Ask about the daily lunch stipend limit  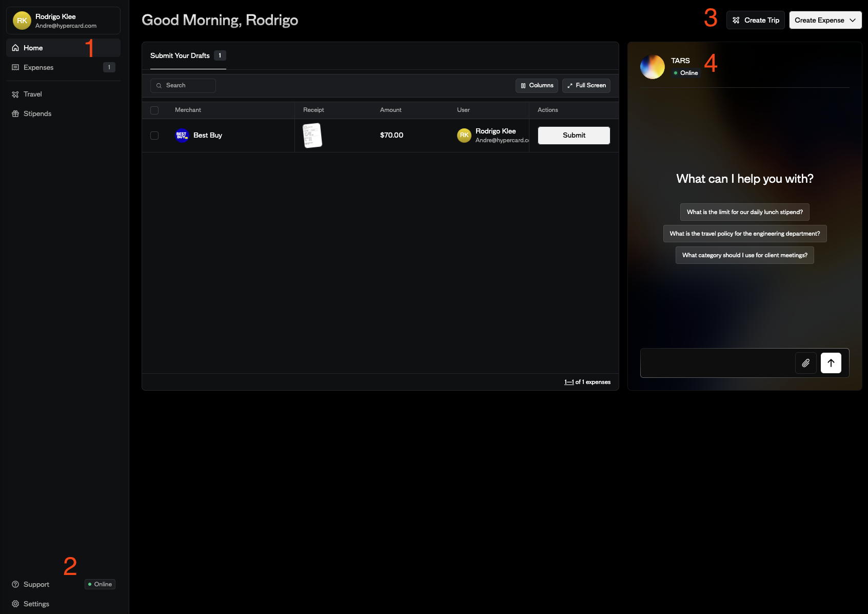(x=744, y=212)
